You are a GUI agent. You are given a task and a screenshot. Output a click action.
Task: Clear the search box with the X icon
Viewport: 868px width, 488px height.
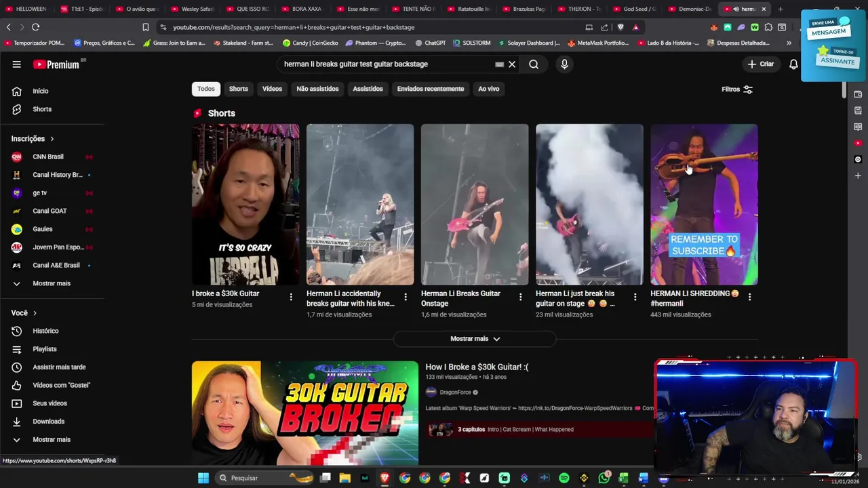[x=512, y=64]
